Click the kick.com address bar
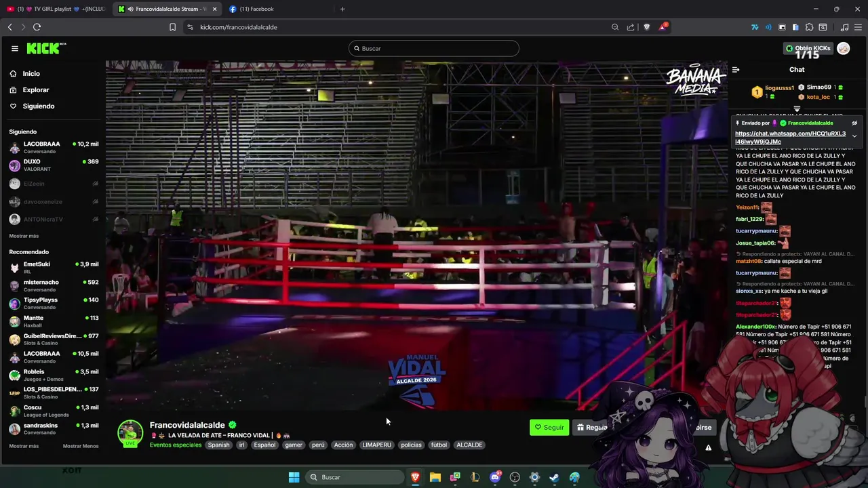Screen dimensions: 868x488 (393, 27)
